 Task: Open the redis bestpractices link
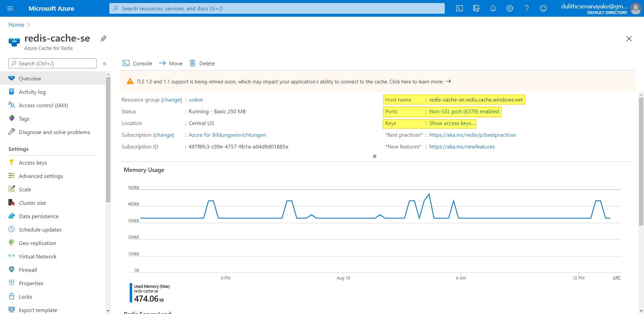pos(473,135)
